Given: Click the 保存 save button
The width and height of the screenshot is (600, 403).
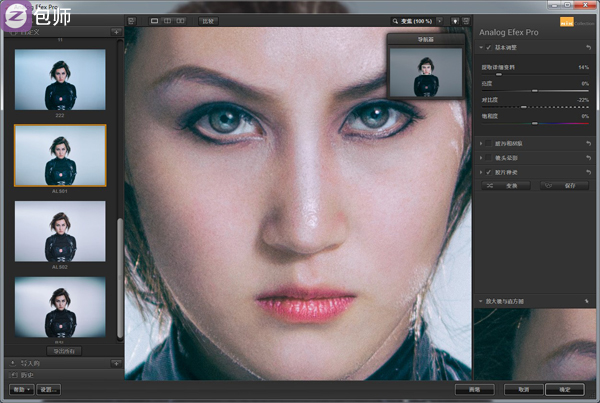Looking at the screenshot, I should tap(564, 186).
